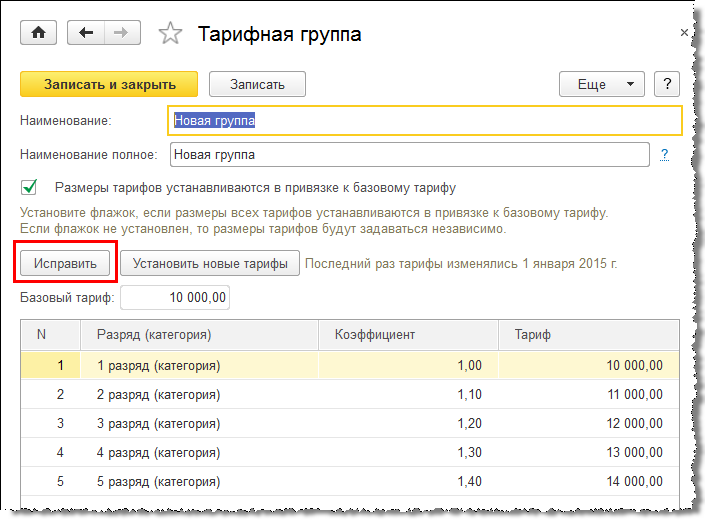Screen dimensions: 705x520
Task: Click Установить новые тарифы button
Action: (210, 264)
